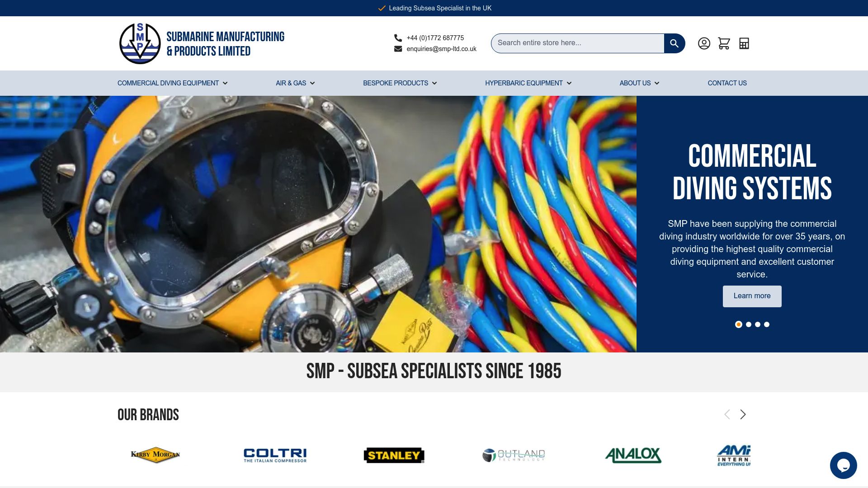Screen dimensions: 868x488
Task: Open Air & Gas menu
Action: tap(291, 83)
